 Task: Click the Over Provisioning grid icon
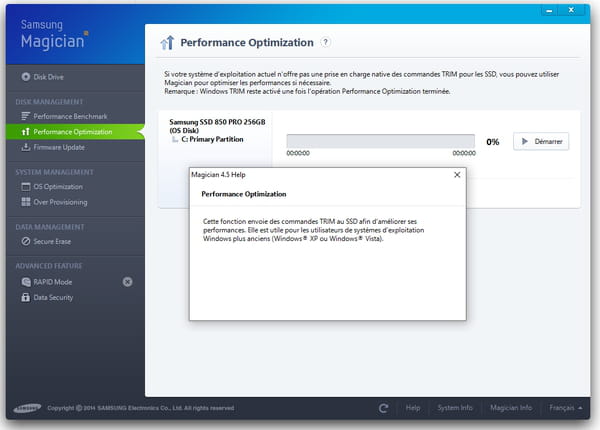pyautogui.click(x=26, y=202)
